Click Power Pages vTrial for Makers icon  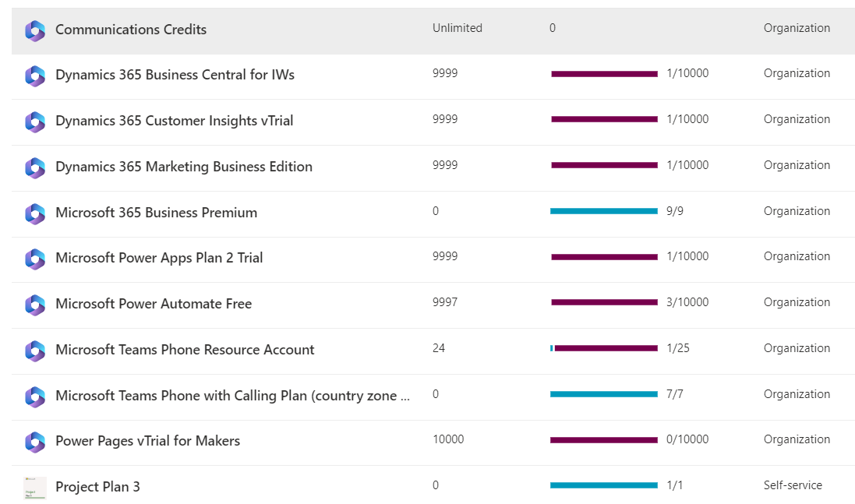pos(35,442)
